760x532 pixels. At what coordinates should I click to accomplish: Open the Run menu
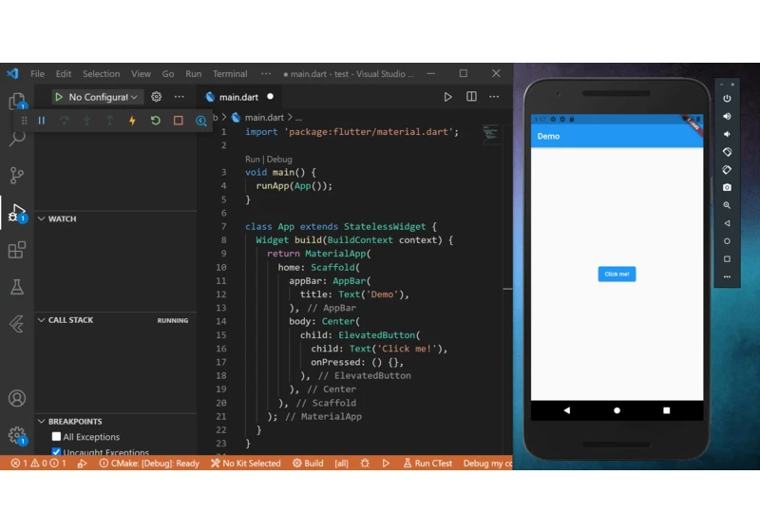point(194,74)
